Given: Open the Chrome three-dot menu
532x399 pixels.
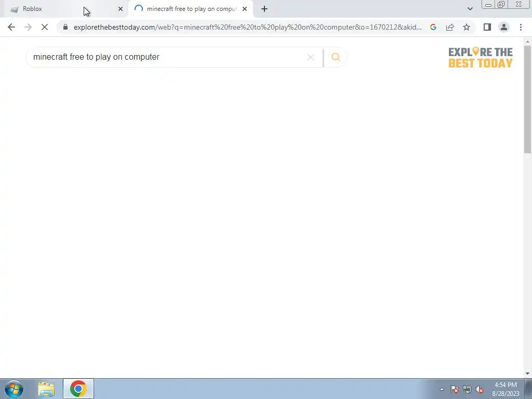Looking at the screenshot, I should coord(521,27).
